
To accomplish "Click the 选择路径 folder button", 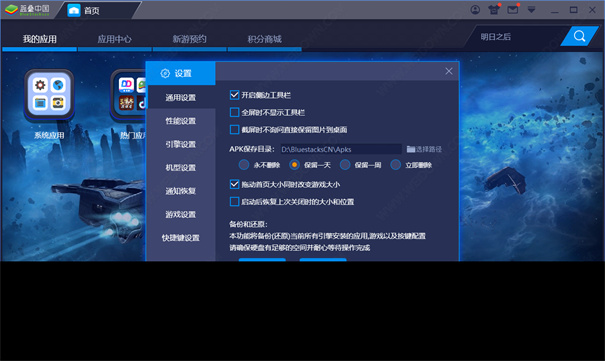I will [x=424, y=149].
